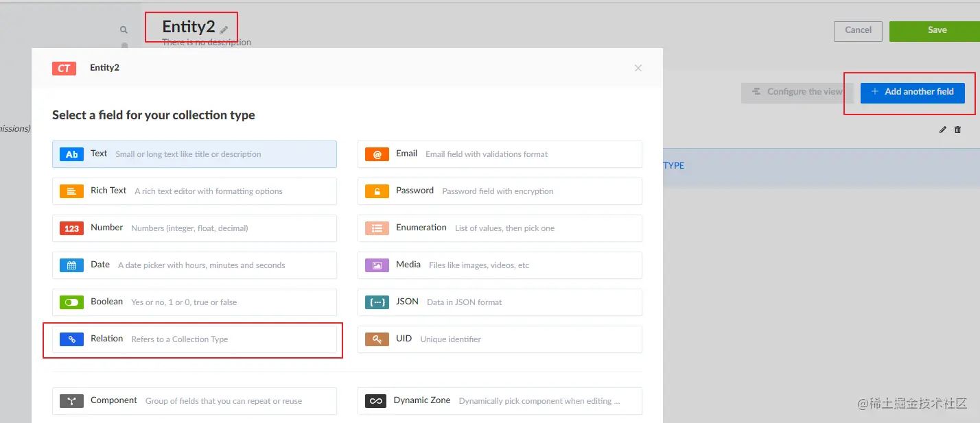
Task: Choose the Email option label
Action: pos(407,154)
